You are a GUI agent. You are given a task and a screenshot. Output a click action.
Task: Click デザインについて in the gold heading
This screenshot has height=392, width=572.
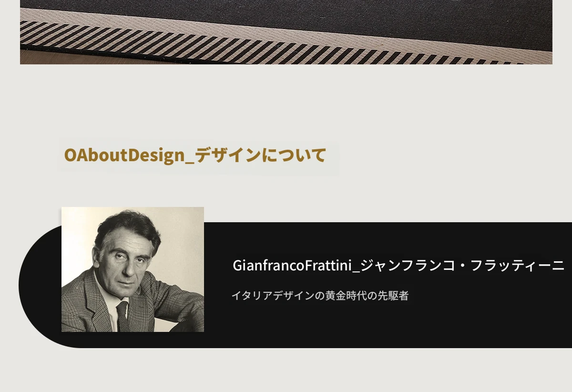click(261, 155)
